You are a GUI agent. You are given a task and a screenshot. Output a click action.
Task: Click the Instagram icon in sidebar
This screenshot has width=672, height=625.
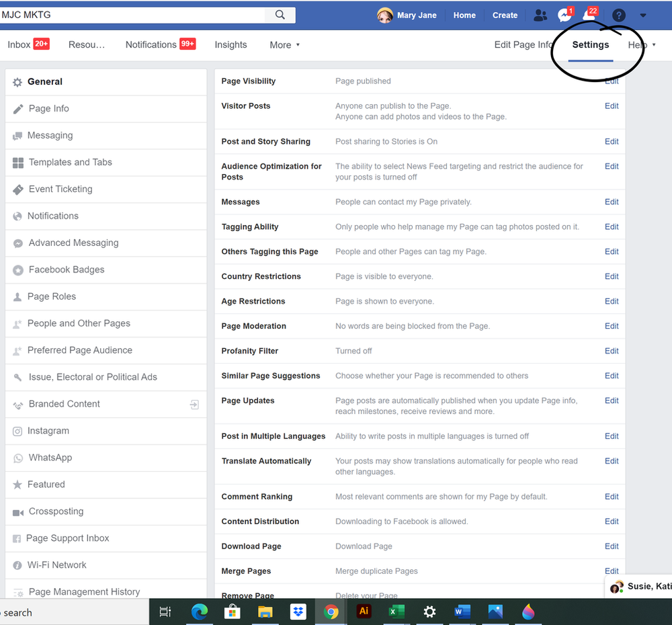17,431
